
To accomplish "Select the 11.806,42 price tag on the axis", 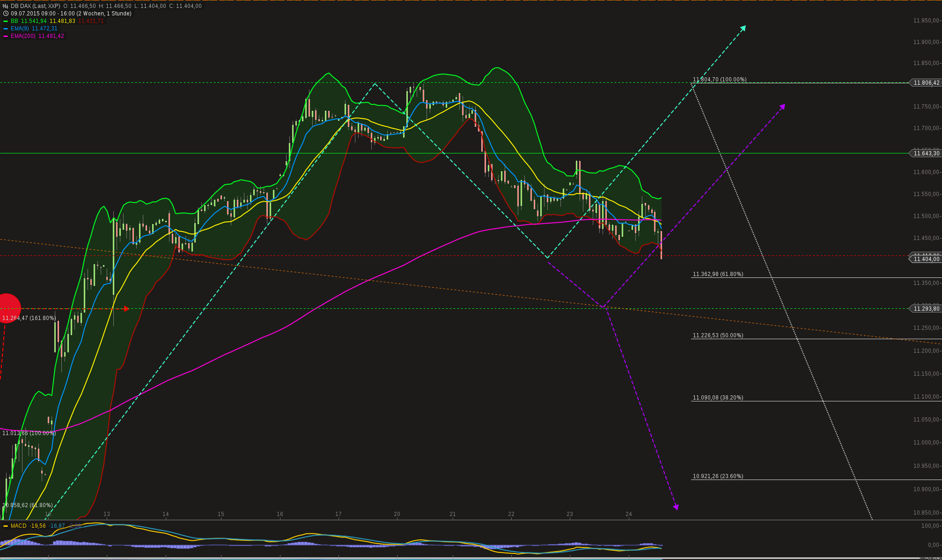I will point(926,83).
